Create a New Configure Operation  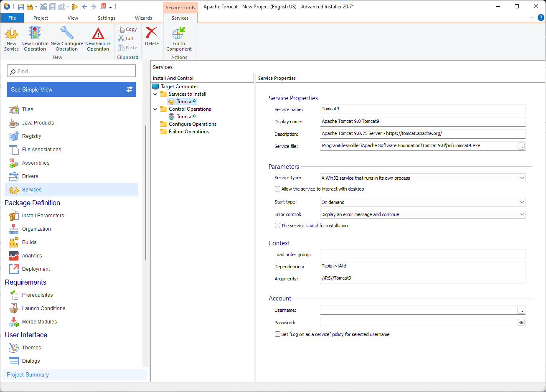click(67, 39)
